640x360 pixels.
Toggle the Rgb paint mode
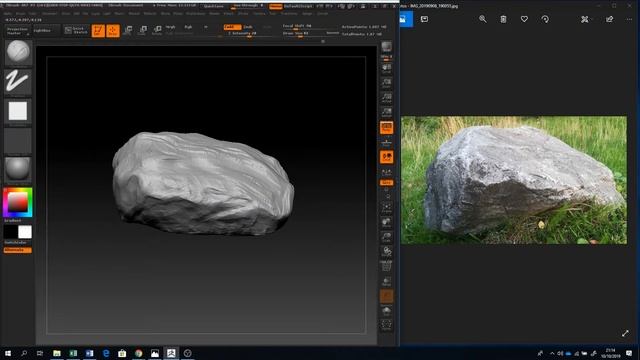(x=188, y=27)
